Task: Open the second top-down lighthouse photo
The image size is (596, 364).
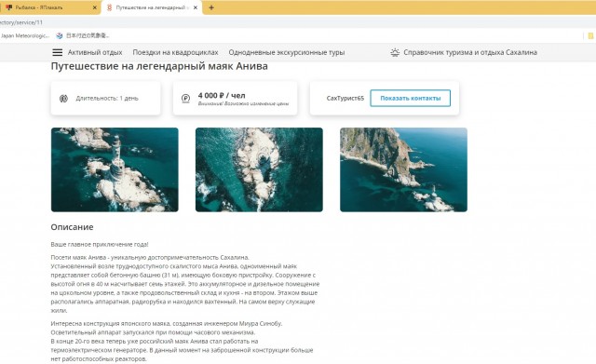Action: pyautogui.click(x=259, y=169)
